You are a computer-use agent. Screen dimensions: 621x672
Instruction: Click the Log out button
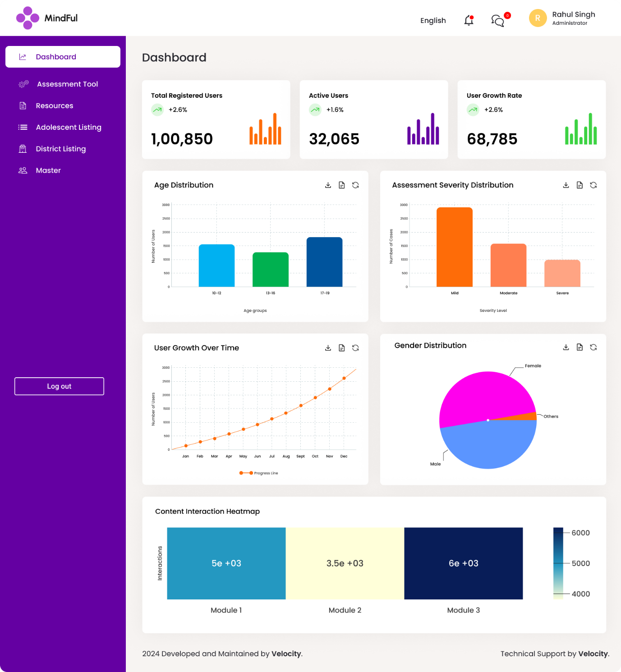click(x=59, y=386)
